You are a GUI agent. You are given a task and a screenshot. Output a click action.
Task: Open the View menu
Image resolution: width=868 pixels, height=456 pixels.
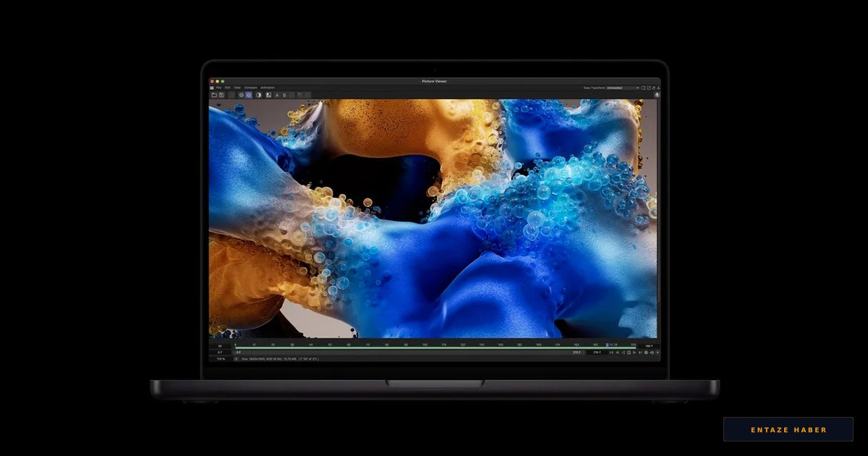pos(237,88)
